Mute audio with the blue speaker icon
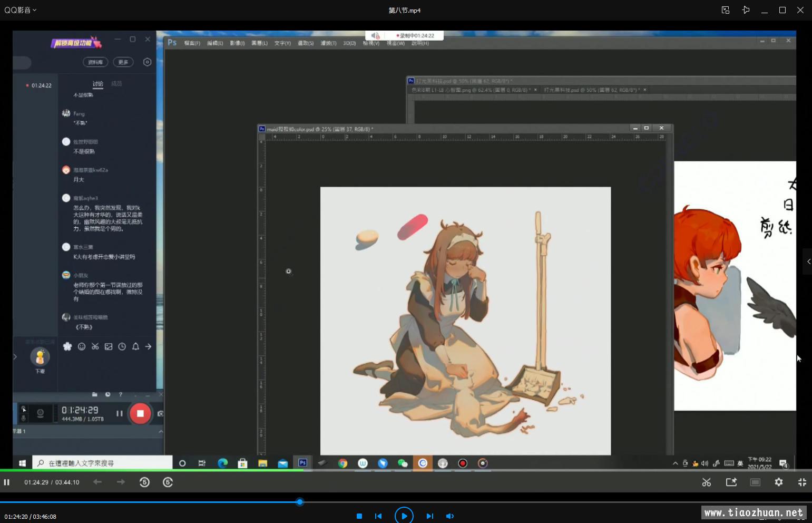812x523 pixels. (x=449, y=516)
